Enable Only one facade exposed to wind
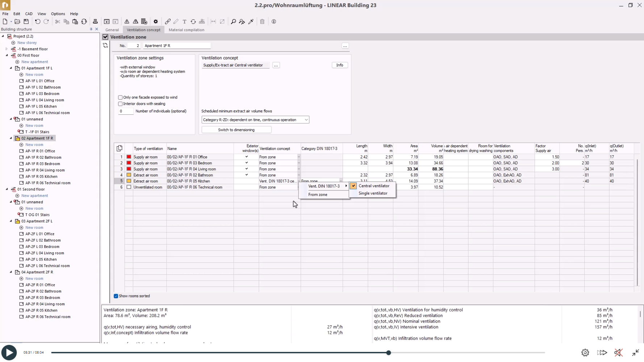The image size is (644, 362). click(120, 97)
